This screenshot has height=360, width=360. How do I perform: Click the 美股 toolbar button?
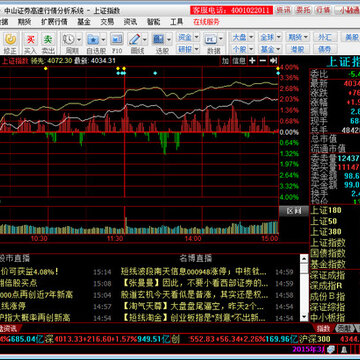(351, 37)
